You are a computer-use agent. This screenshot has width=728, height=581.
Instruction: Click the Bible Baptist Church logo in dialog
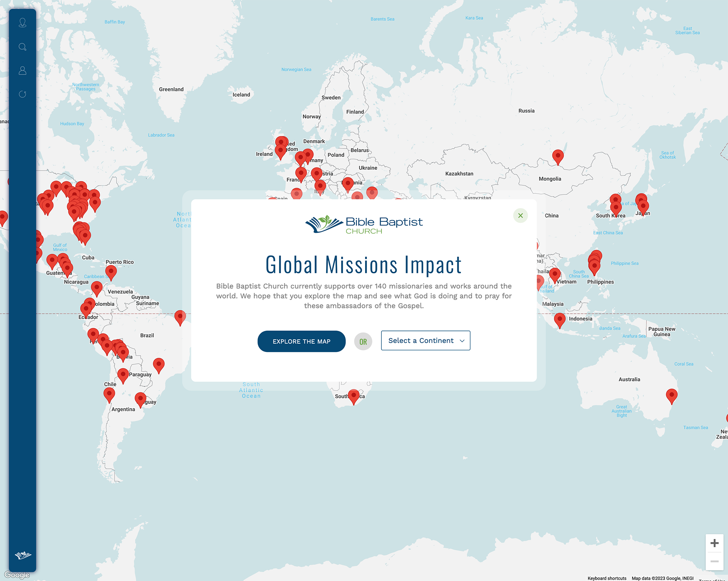pyautogui.click(x=364, y=225)
